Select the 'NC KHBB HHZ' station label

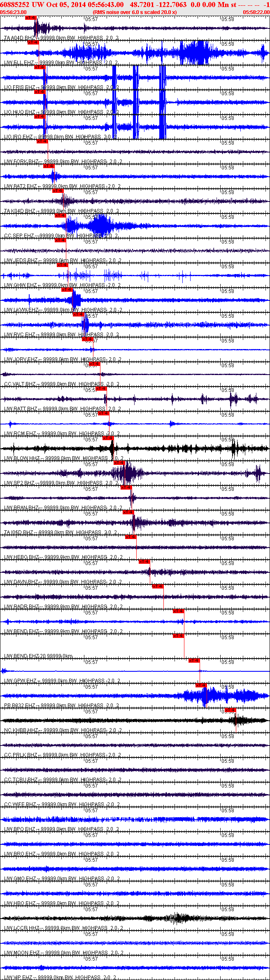[21, 730]
